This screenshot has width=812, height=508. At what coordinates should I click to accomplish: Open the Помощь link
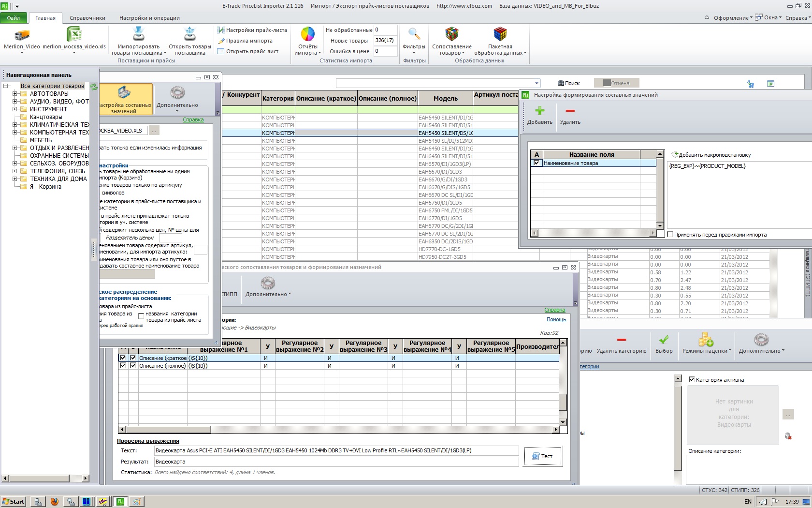coord(556,319)
